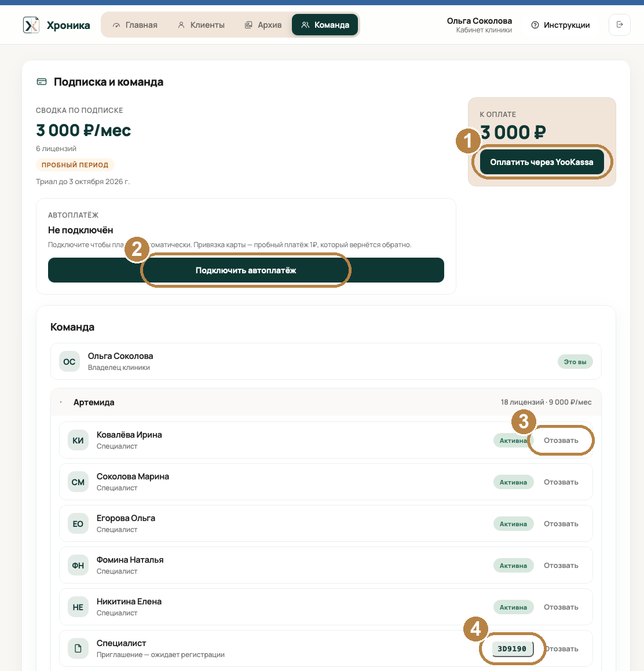Click the subscription card icon beside heading
Viewport: 644px width, 671px height.
[42, 82]
